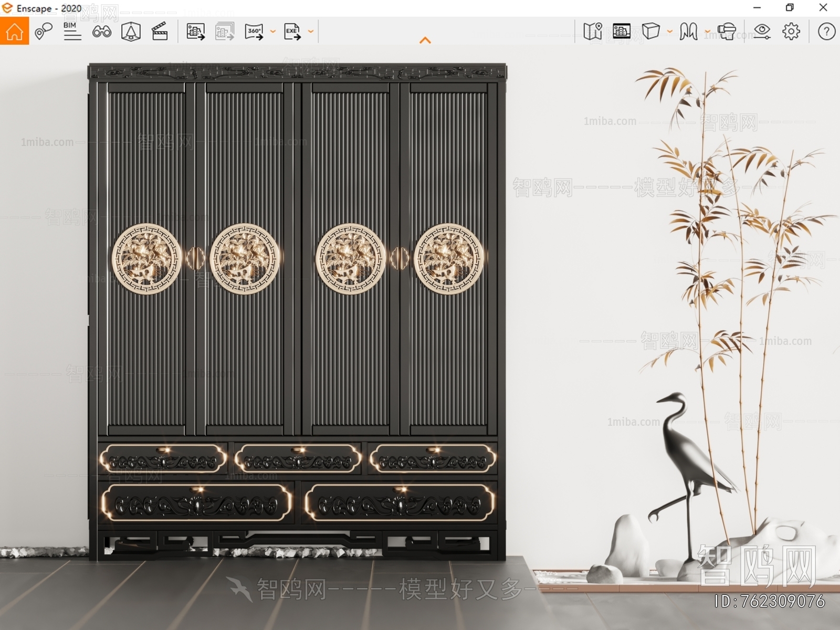
Task: Click the batch rendering icon
Action: pyautogui.click(x=225, y=31)
